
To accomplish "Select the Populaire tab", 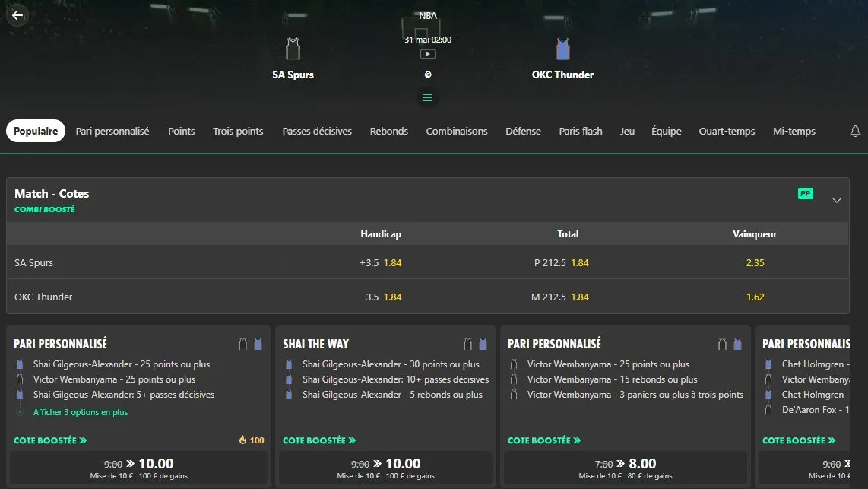I will [x=36, y=132].
